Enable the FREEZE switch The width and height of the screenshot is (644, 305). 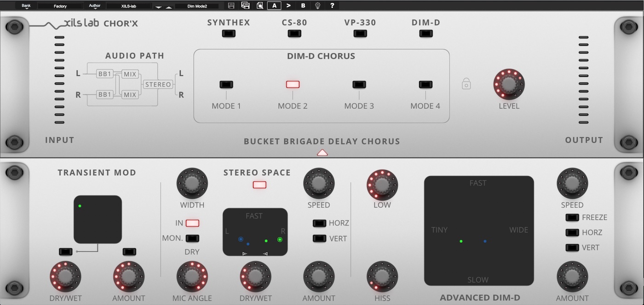coord(572,217)
